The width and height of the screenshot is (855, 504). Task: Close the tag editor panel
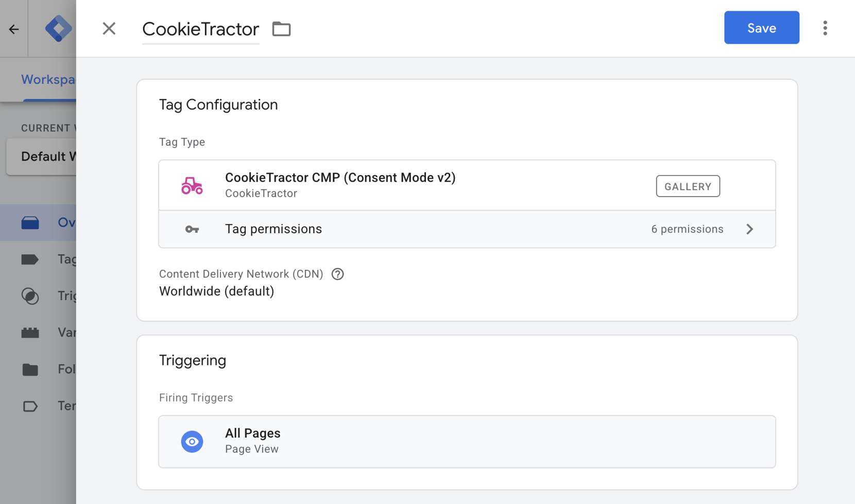pos(109,28)
